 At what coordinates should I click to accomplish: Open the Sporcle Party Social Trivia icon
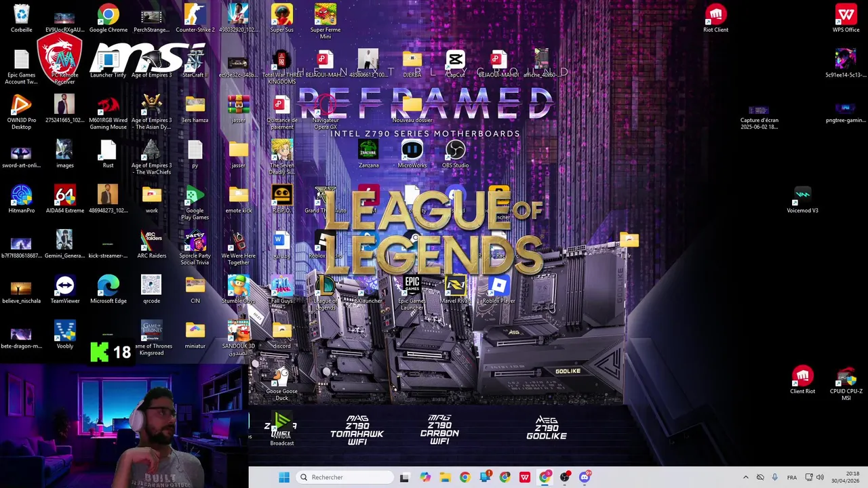(195, 248)
